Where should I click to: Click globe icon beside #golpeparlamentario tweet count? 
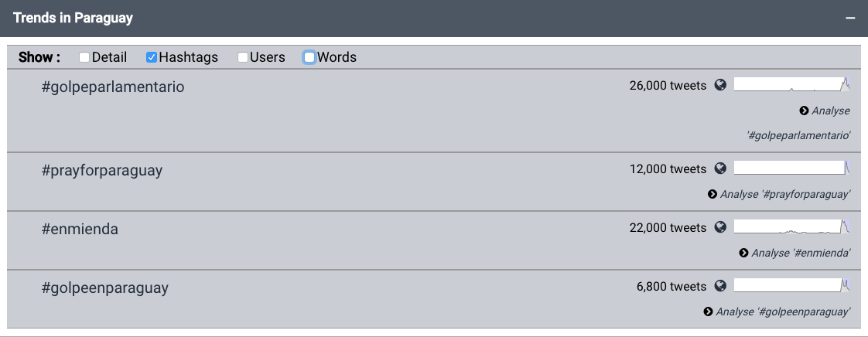pyautogui.click(x=720, y=85)
